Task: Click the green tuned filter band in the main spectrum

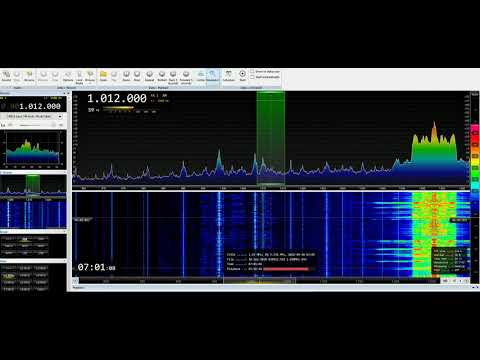Action: 270,138
